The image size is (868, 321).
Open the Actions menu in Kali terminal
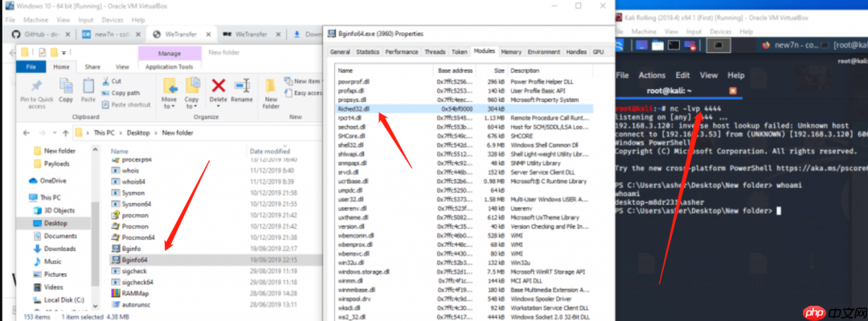(652, 75)
